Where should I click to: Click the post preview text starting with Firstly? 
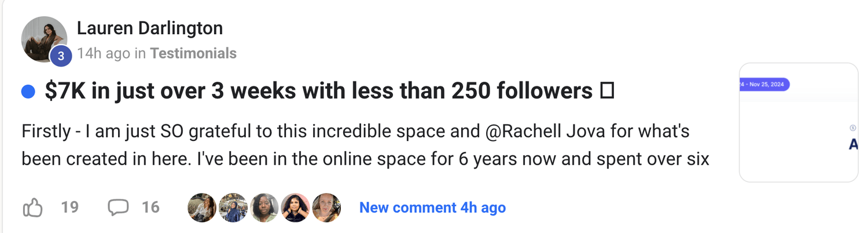point(365,145)
